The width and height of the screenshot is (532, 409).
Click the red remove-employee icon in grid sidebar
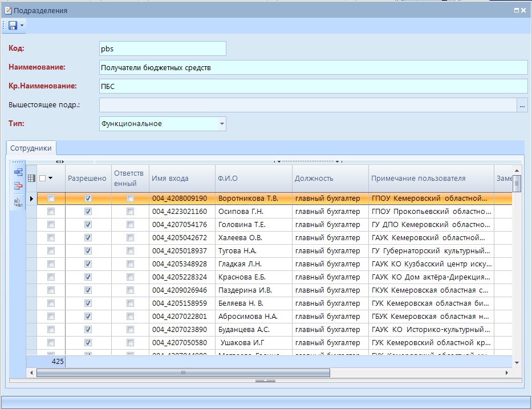pyautogui.click(x=18, y=185)
